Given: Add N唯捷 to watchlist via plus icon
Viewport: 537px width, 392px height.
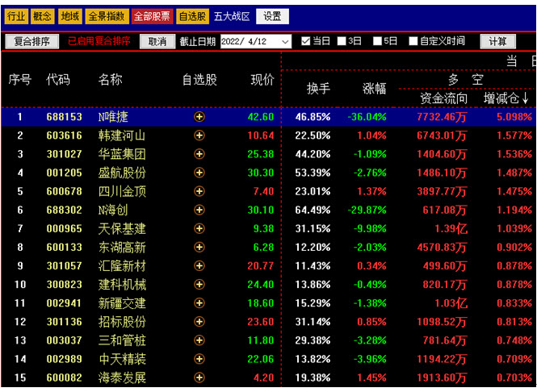Looking at the screenshot, I should (199, 117).
